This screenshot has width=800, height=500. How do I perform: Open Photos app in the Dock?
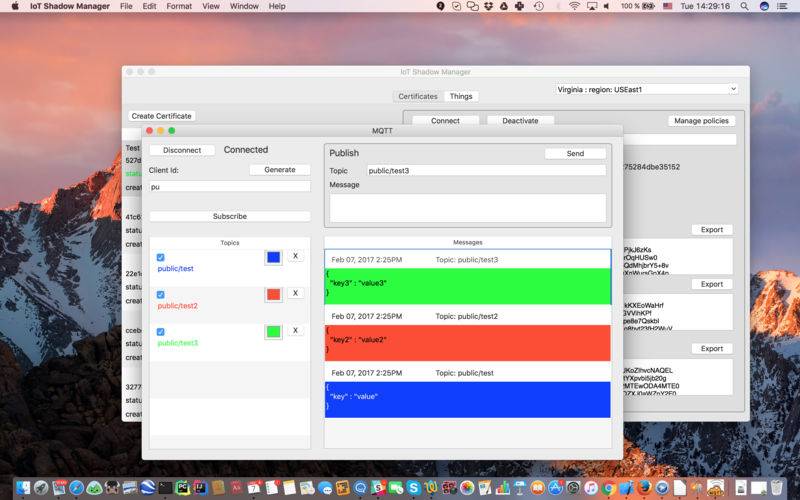[x=467, y=488]
